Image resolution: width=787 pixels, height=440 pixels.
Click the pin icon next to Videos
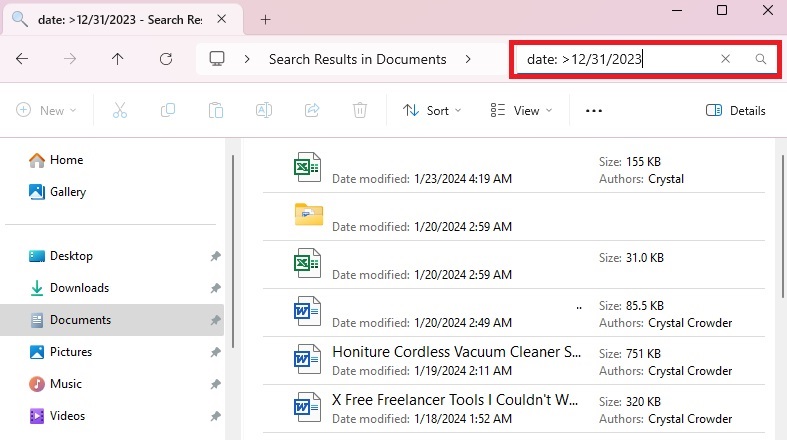coord(215,416)
